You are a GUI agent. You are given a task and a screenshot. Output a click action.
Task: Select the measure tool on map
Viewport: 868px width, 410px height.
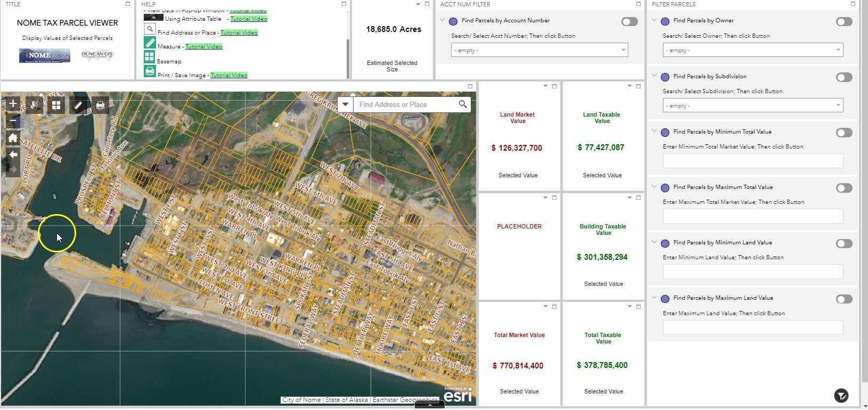pyautogui.click(x=78, y=105)
